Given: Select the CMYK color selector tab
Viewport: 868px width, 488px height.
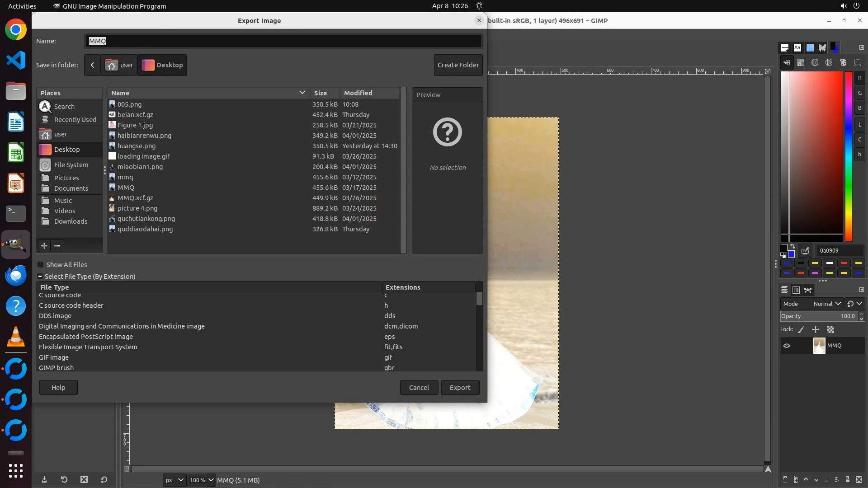Looking at the screenshot, I should pyautogui.click(x=801, y=63).
